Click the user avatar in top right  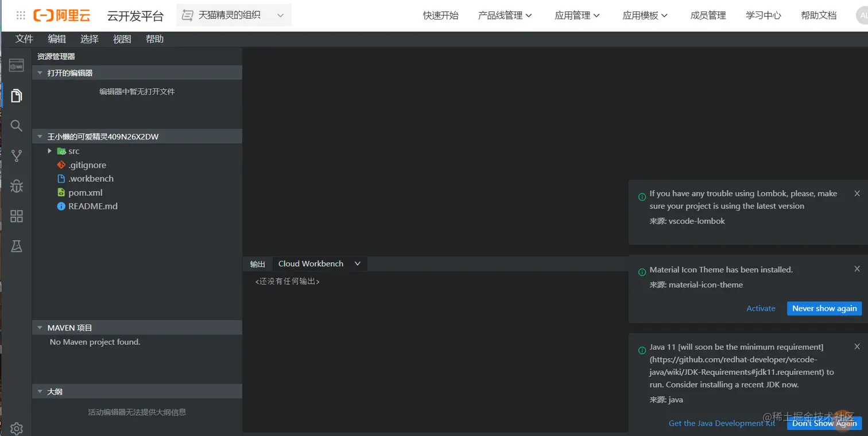tap(863, 15)
